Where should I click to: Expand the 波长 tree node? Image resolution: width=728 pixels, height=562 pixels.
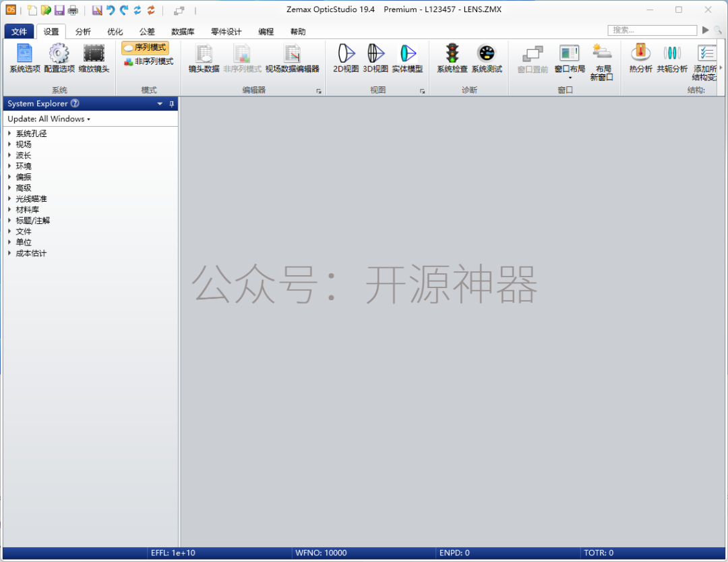click(x=9, y=155)
